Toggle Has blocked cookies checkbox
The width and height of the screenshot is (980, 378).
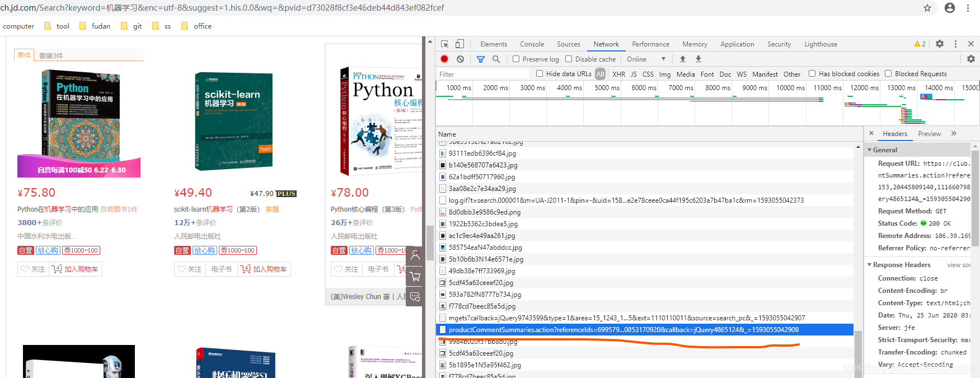point(812,73)
